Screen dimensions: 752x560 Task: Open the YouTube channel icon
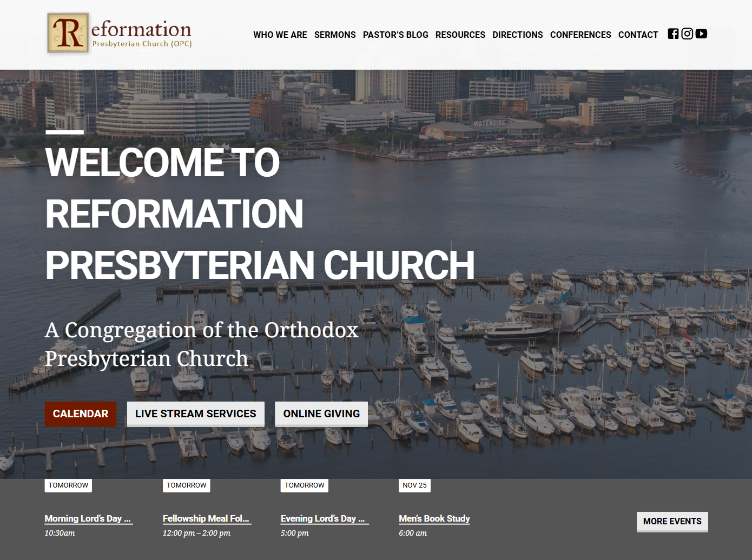click(701, 34)
